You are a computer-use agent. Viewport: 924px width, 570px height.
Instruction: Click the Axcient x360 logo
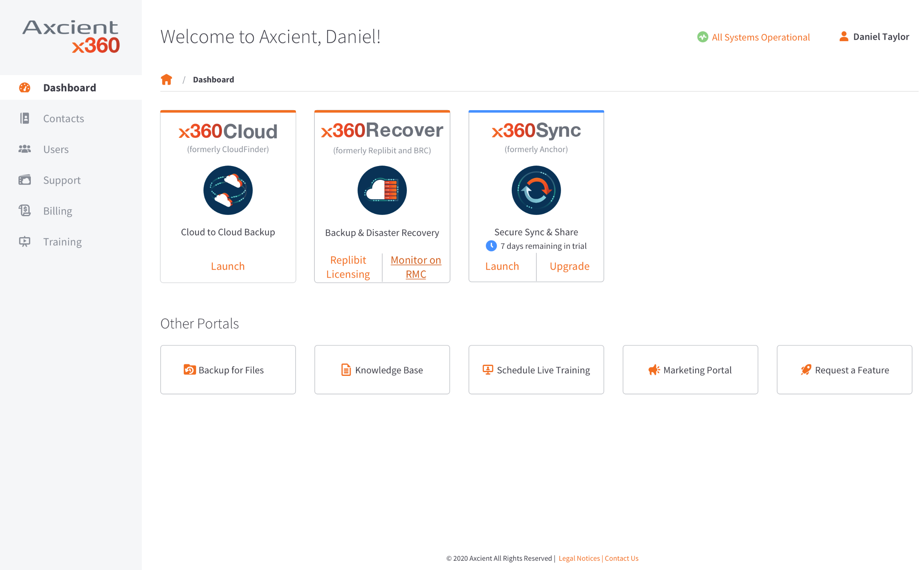pyautogui.click(x=71, y=36)
